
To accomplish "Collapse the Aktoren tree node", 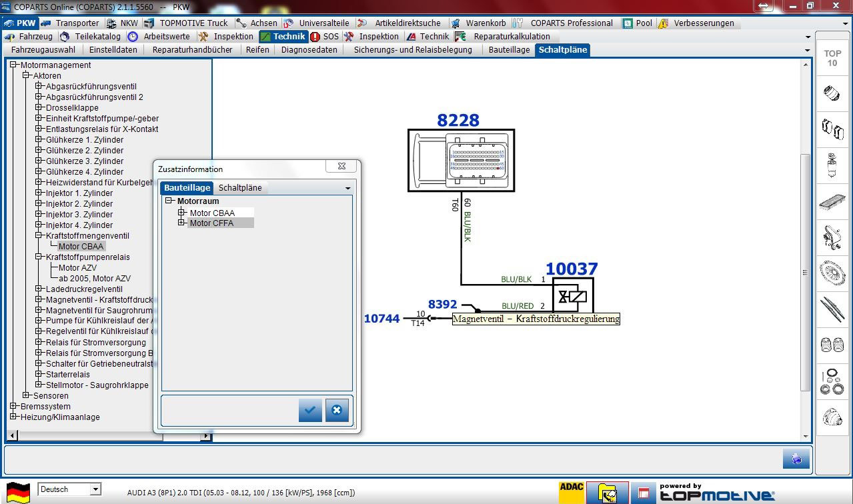I will tap(26, 76).
